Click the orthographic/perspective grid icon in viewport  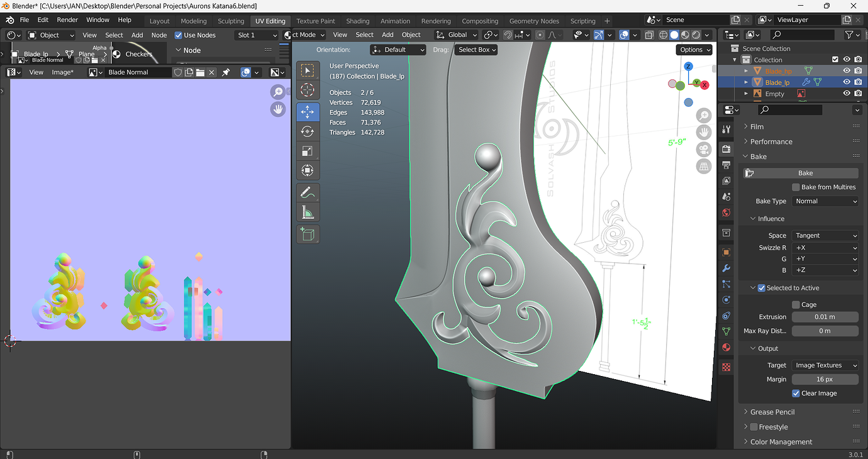coord(703,166)
